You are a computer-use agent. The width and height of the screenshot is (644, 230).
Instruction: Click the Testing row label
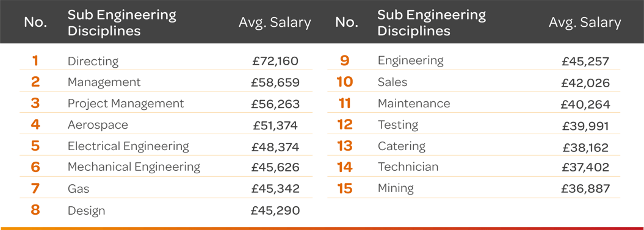point(397,125)
